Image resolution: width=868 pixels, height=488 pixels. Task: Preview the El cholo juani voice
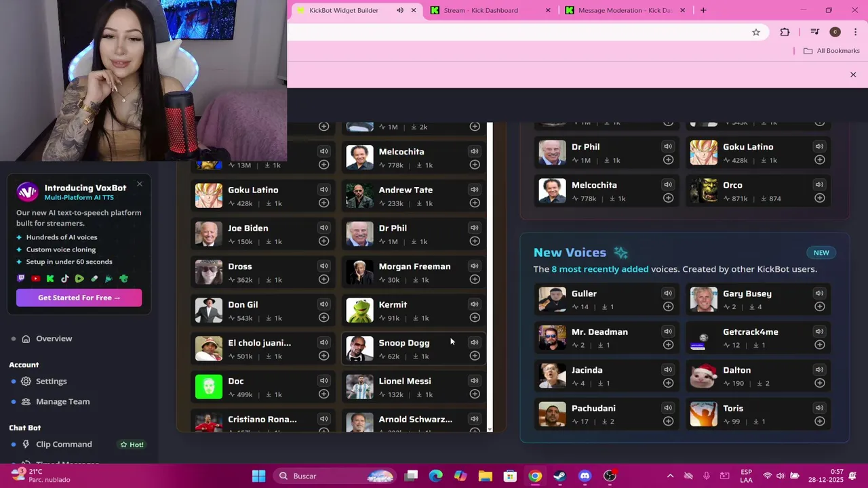tap(324, 343)
